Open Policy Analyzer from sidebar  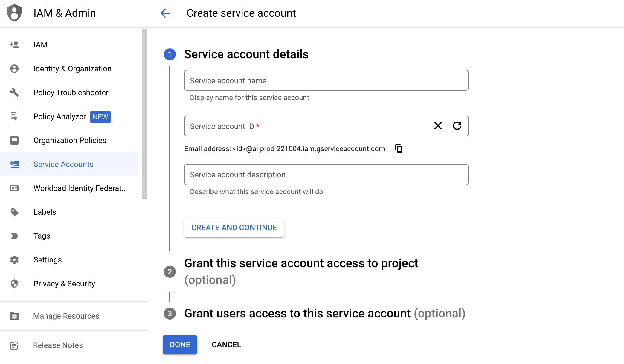[x=60, y=116]
